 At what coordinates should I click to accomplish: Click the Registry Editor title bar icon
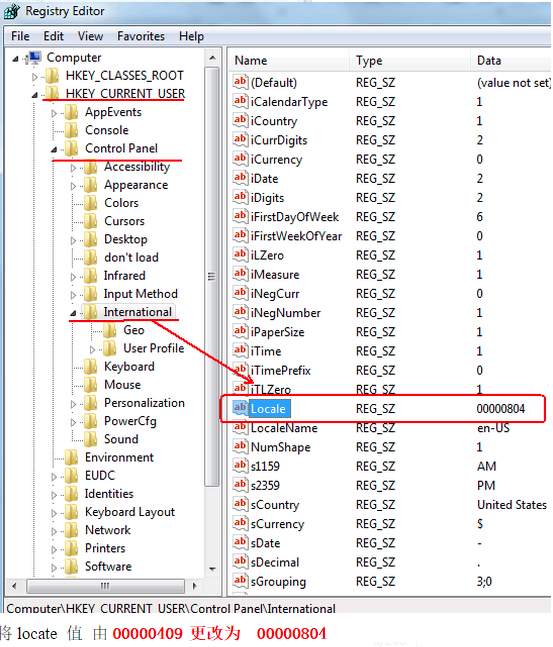(x=12, y=11)
